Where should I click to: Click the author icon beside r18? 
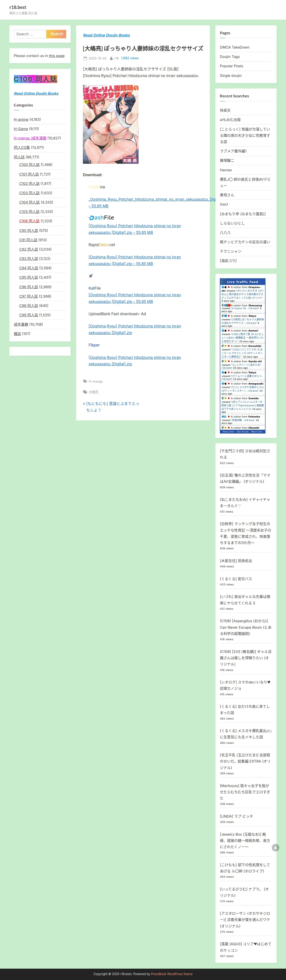pyautogui.click(x=111, y=58)
